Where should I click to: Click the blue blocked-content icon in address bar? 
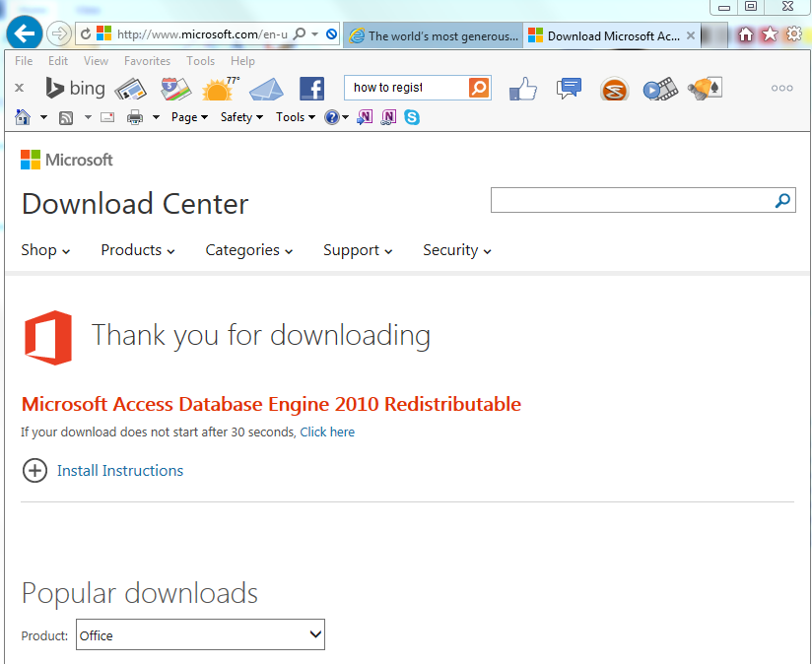[x=331, y=34]
